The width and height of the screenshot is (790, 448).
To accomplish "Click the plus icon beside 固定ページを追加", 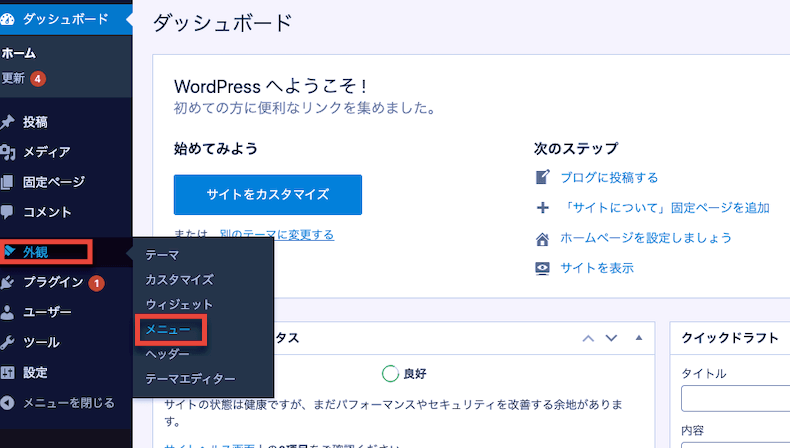I will [x=542, y=208].
